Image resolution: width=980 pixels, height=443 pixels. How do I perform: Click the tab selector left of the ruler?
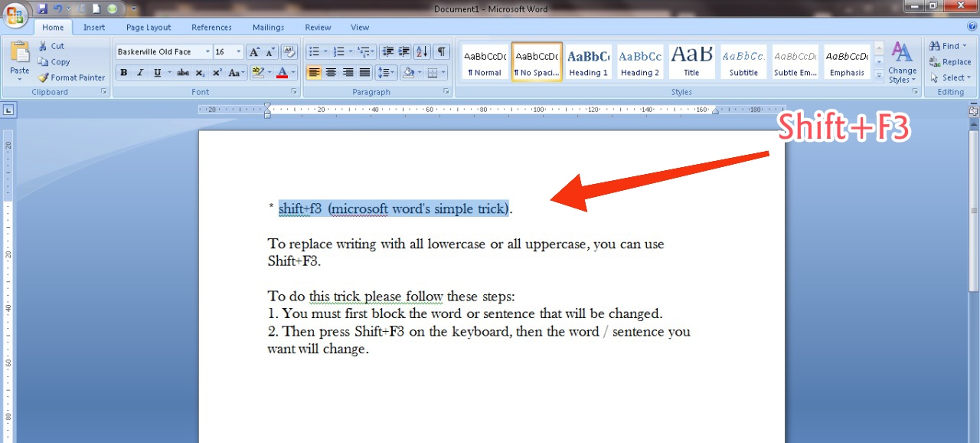pos(8,110)
